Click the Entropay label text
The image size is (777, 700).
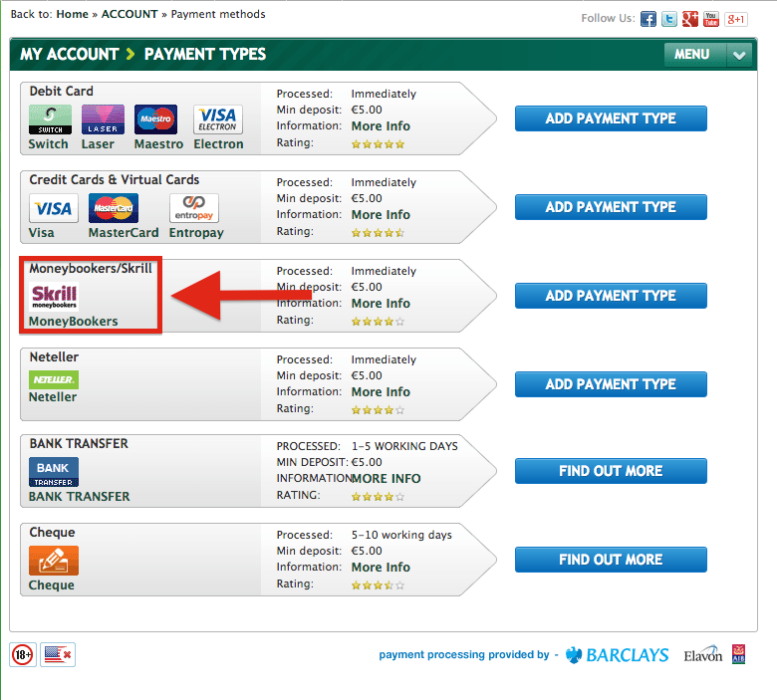click(x=196, y=233)
